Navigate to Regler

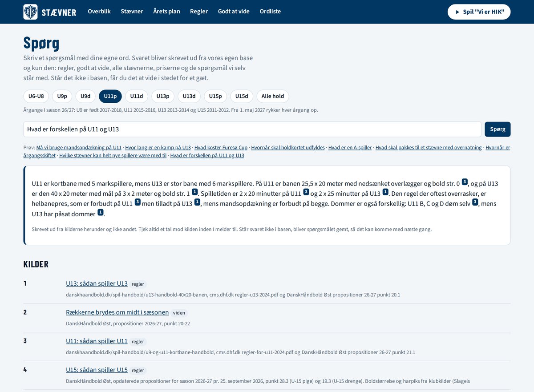[x=199, y=12]
